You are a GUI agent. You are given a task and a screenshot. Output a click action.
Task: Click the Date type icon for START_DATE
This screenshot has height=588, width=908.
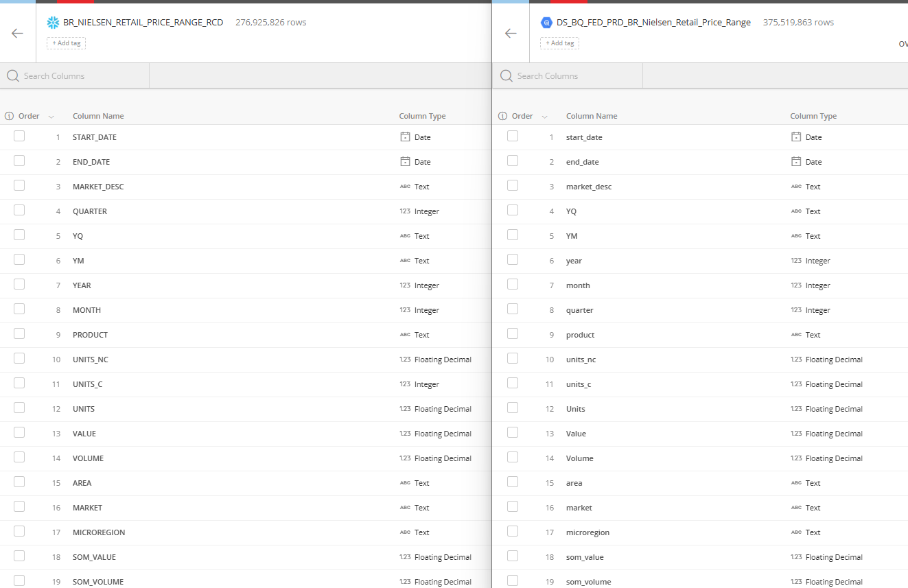click(405, 137)
